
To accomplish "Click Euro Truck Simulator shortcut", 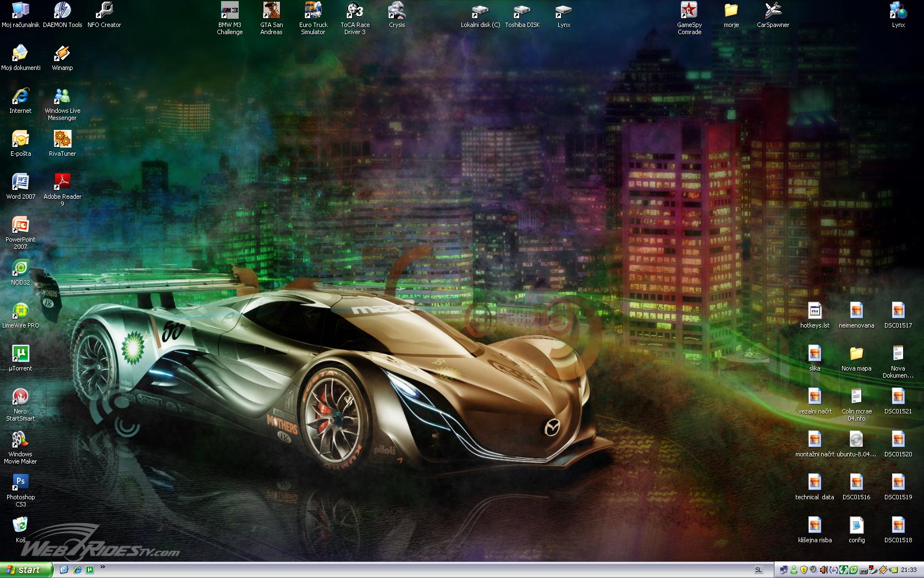I will [x=313, y=18].
